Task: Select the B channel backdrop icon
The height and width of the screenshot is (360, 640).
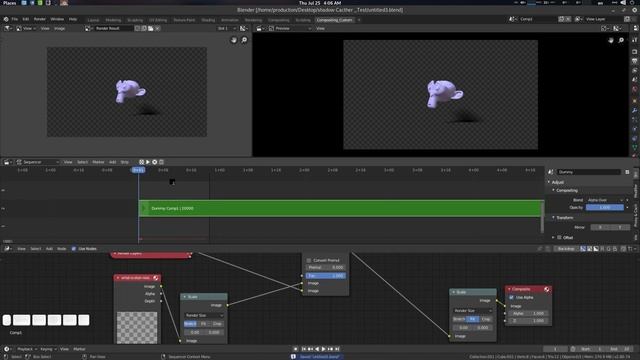Action: click(x=616, y=249)
